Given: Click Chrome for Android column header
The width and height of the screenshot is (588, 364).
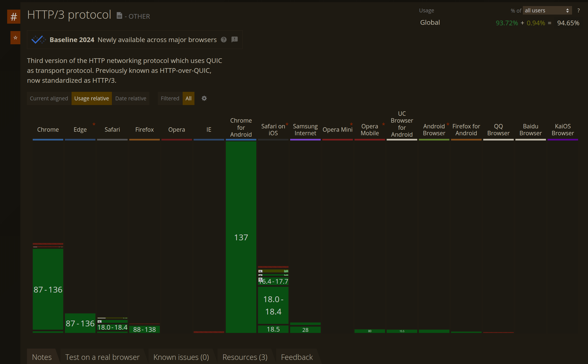Looking at the screenshot, I should (x=241, y=128).
